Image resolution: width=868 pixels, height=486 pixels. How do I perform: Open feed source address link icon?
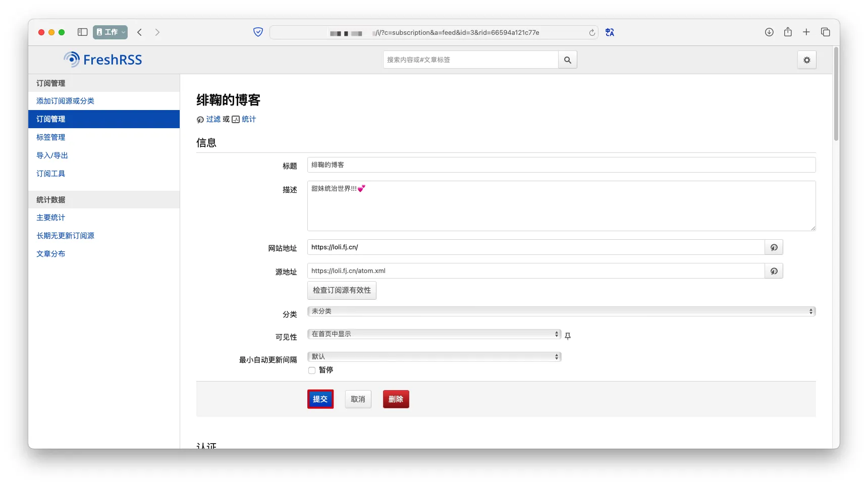click(x=774, y=271)
